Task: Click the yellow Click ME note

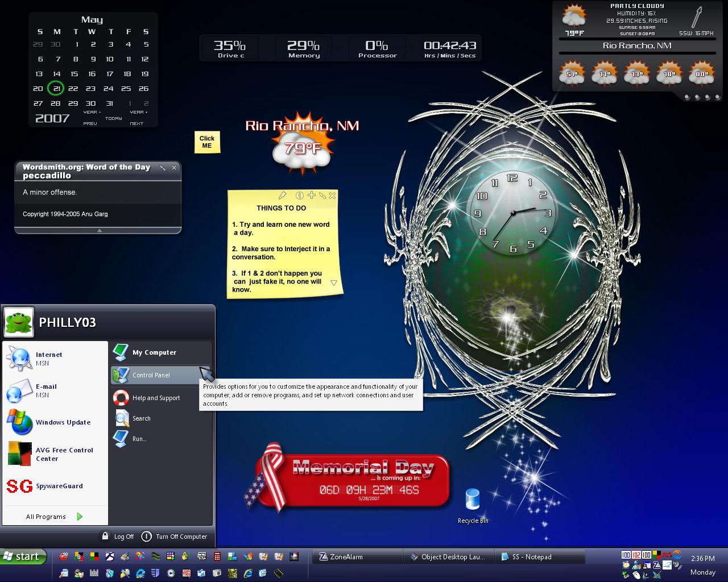Action: 207,142
